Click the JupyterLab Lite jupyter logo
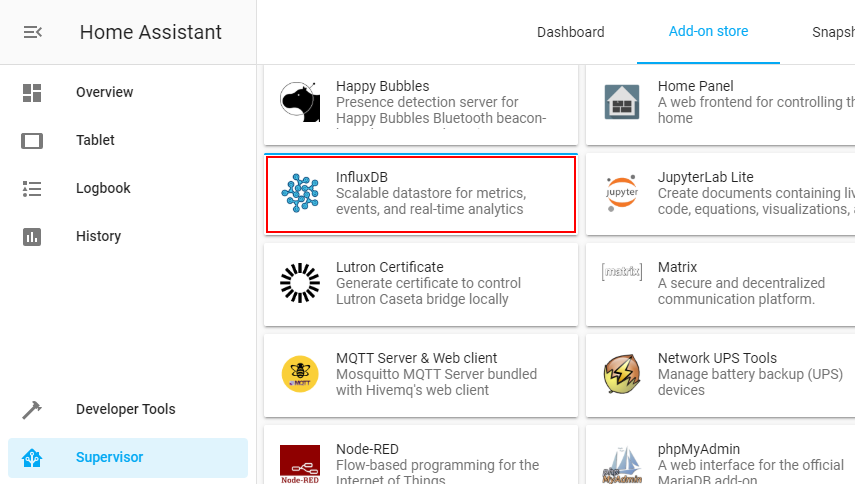Image resolution: width=855 pixels, height=484 pixels. pos(622,193)
